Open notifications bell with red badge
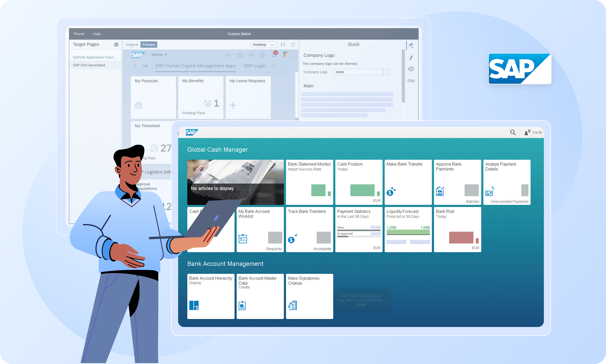 [274, 54]
